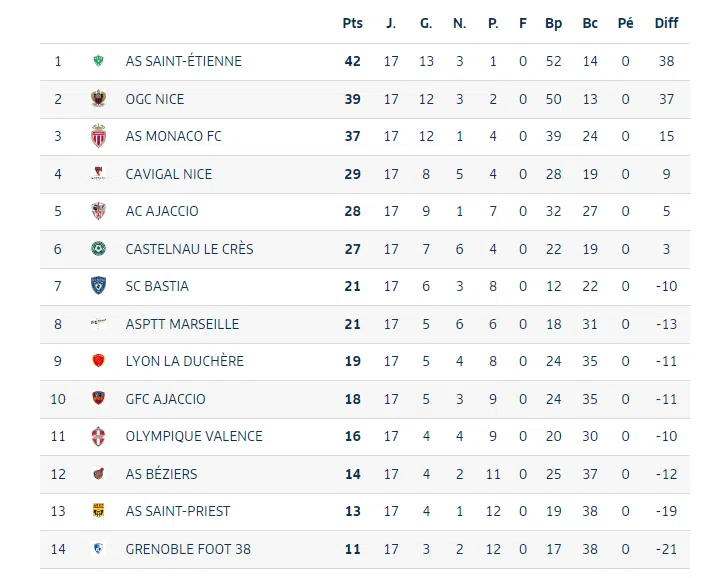702x578 pixels.
Task: Click the Cavigal Nice team logo
Action: point(98,174)
